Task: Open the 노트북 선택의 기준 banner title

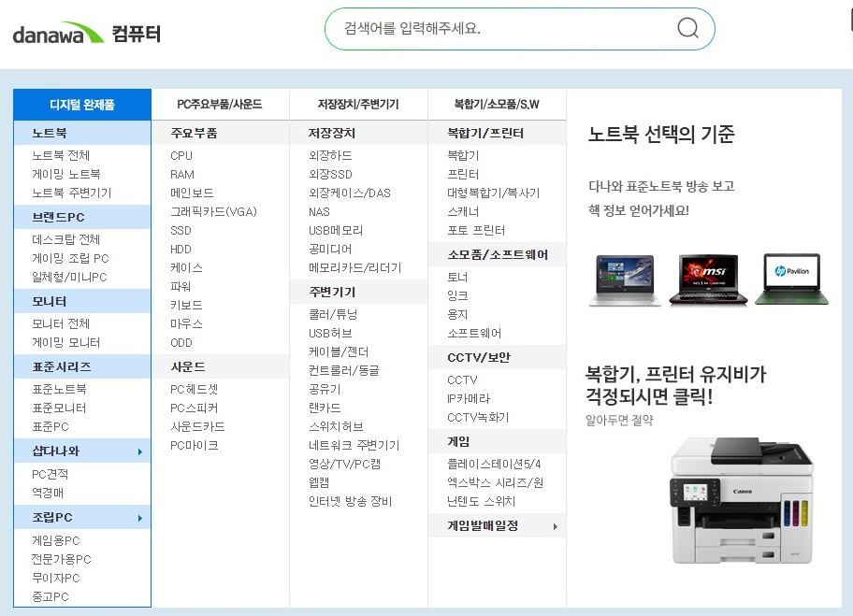Action: click(661, 134)
